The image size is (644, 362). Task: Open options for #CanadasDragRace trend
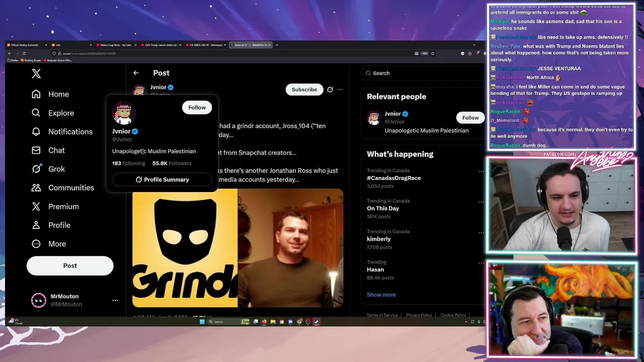coord(481,171)
